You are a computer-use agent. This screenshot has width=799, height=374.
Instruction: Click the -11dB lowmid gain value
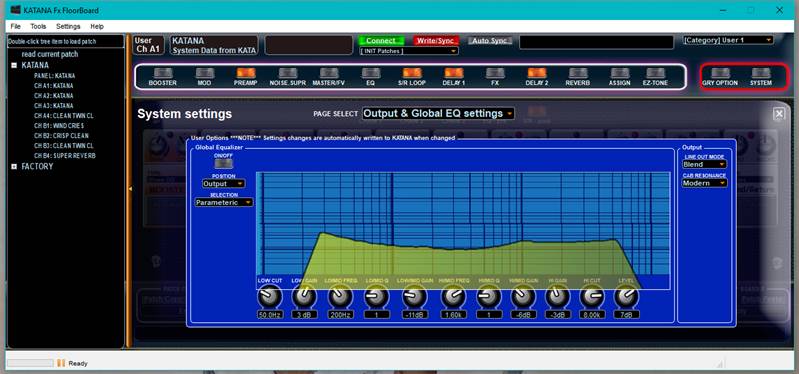click(415, 315)
